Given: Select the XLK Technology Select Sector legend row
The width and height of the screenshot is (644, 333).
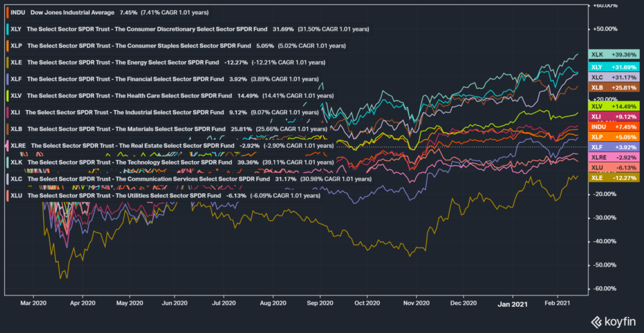Looking at the screenshot, I should tap(171, 162).
